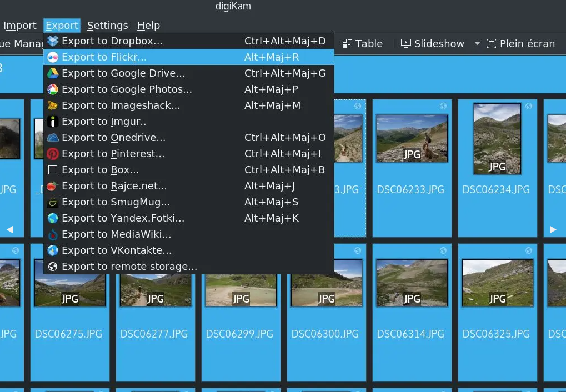Start the Slideshow
Screen dimensions: 566x392
[x=433, y=44]
